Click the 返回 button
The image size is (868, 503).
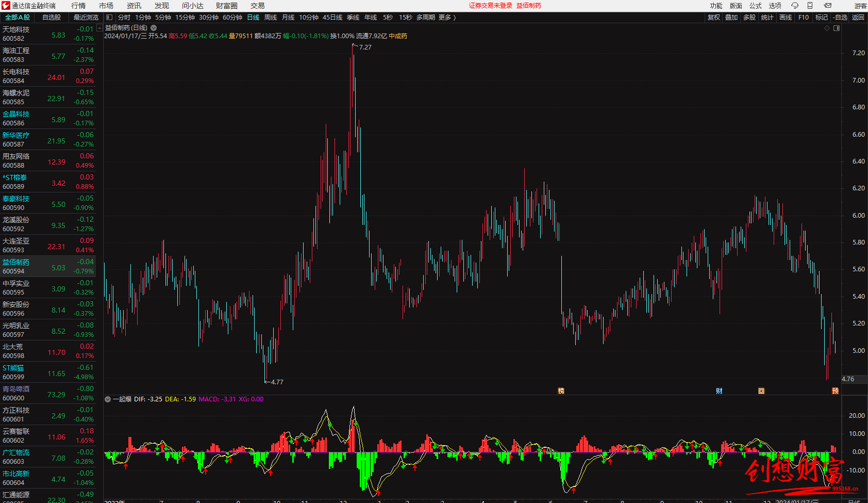click(x=858, y=18)
